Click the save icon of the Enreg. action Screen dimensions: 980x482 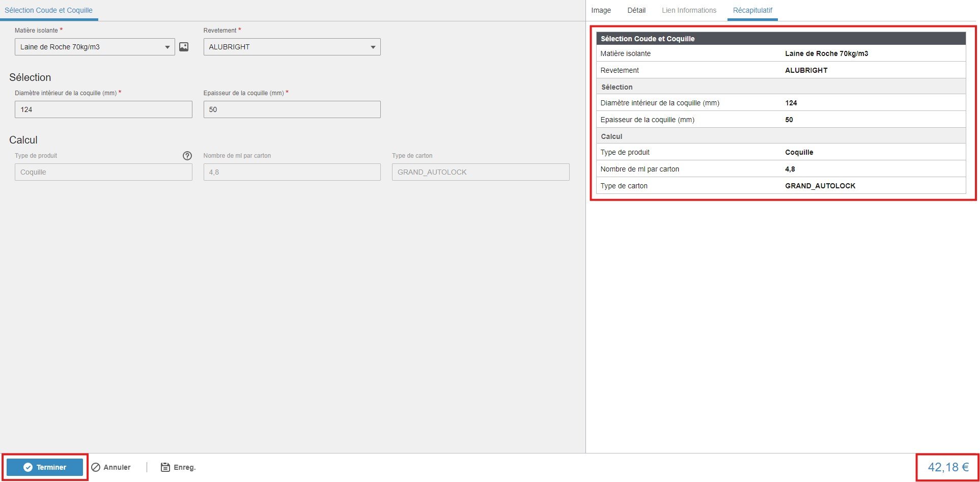tap(165, 467)
